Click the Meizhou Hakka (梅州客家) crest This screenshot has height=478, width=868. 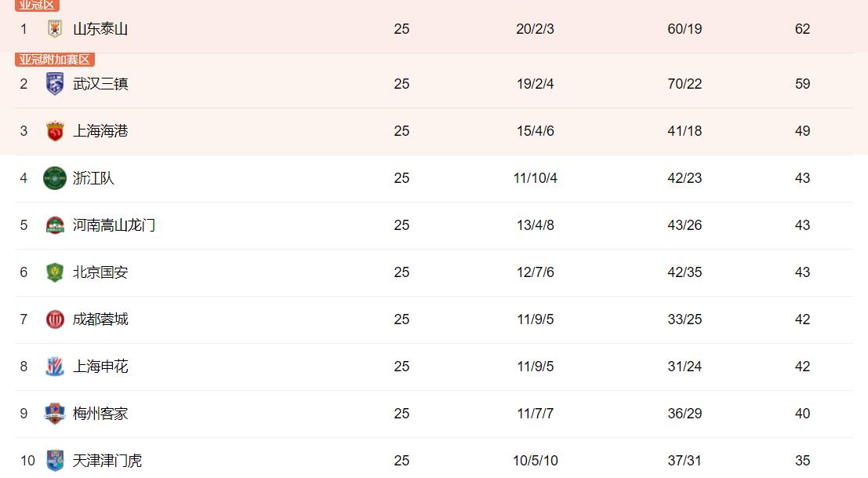pyautogui.click(x=54, y=413)
